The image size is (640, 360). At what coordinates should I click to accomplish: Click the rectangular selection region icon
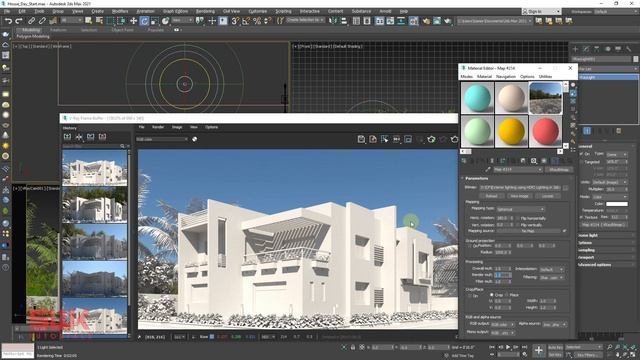[x=110, y=21]
